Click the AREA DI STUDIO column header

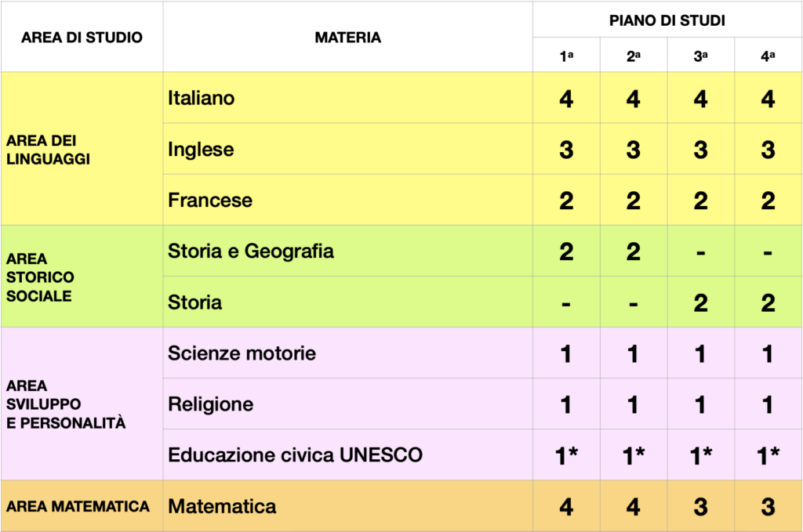click(x=82, y=38)
